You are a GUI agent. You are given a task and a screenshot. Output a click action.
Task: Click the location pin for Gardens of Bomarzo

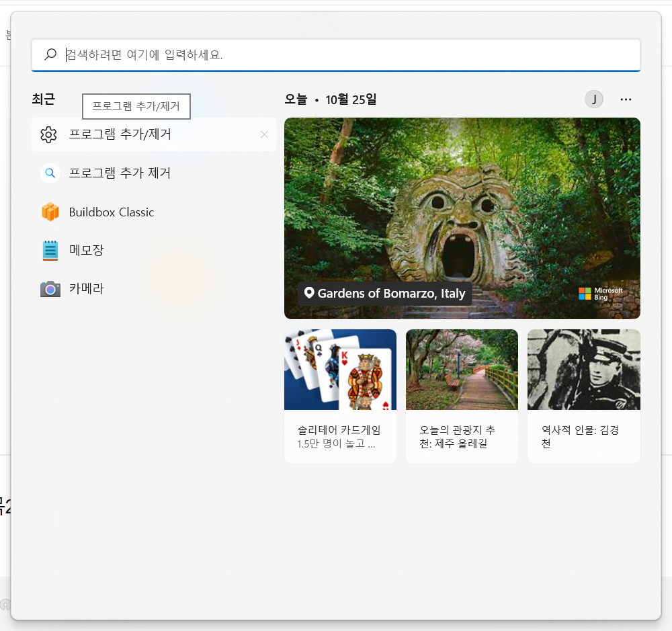click(309, 293)
